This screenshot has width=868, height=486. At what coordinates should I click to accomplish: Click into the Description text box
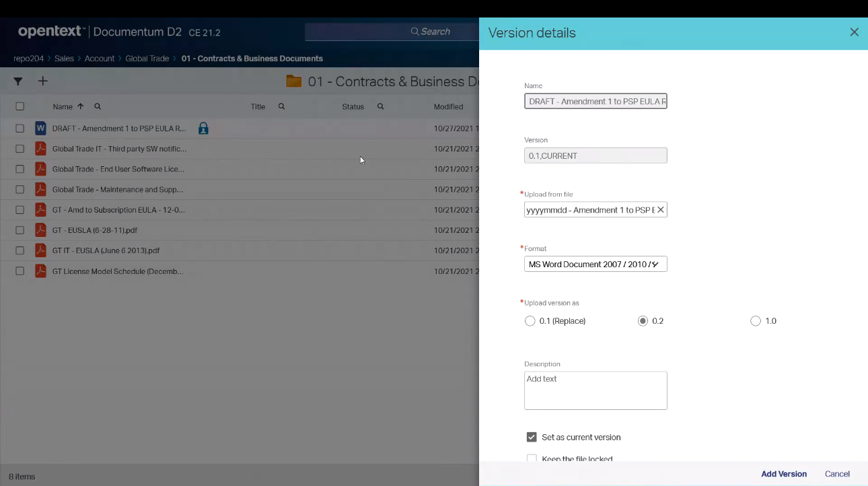tap(595, 390)
